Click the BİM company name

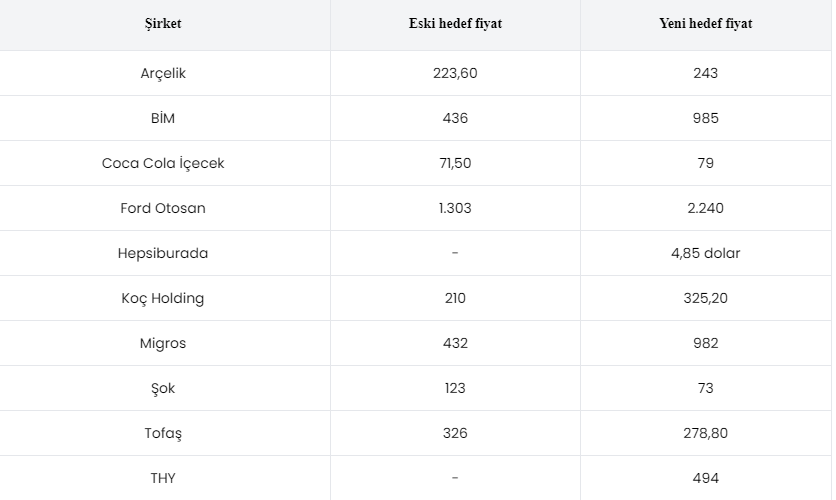(x=163, y=118)
